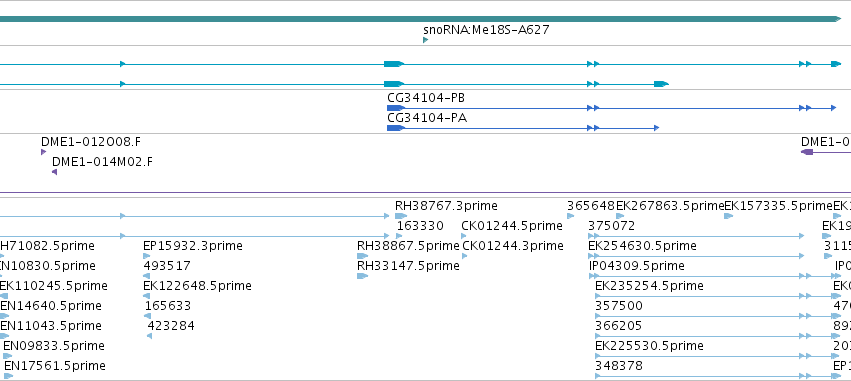
Task: Select the EN17561.5prime label
Action: 54,366
